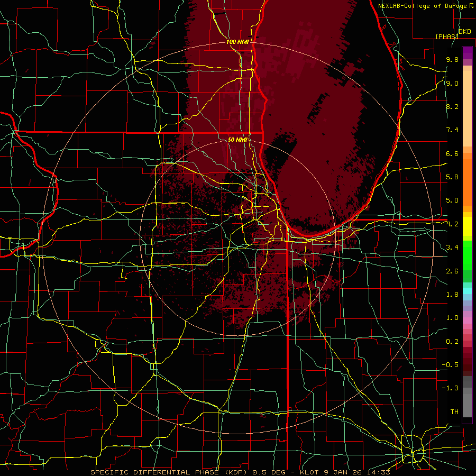Click the 4.2 scale value
Viewport: 476px width, 476px height.
[452, 224]
